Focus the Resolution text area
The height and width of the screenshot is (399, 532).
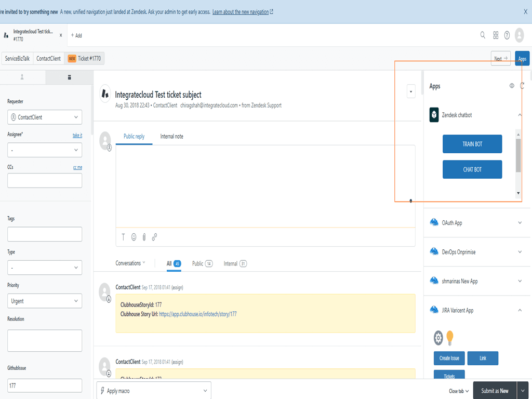pos(45,341)
